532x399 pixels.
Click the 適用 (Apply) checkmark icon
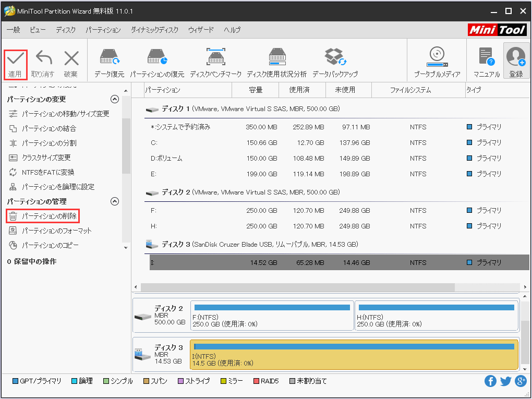tap(15, 59)
